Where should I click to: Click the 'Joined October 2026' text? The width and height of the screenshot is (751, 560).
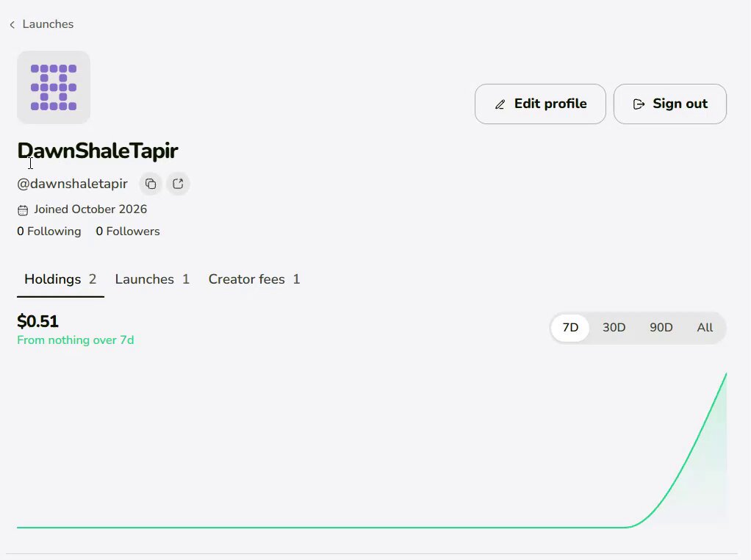(x=90, y=209)
